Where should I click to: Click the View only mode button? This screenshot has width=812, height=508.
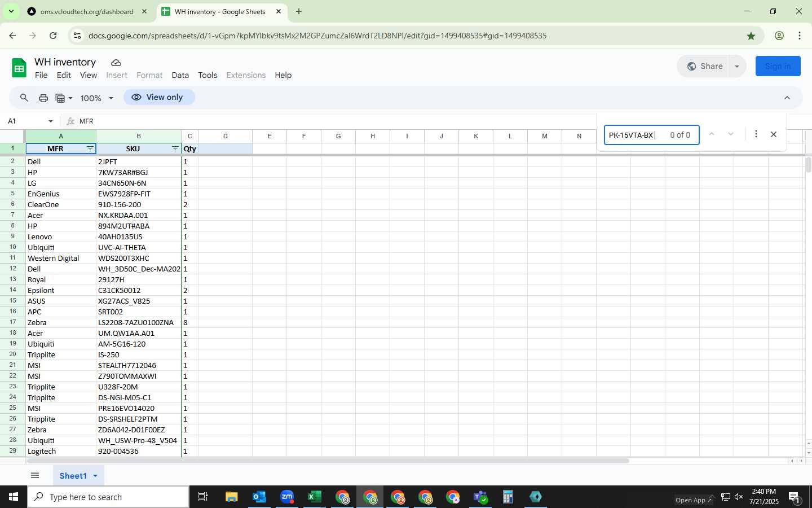(x=159, y=97)
